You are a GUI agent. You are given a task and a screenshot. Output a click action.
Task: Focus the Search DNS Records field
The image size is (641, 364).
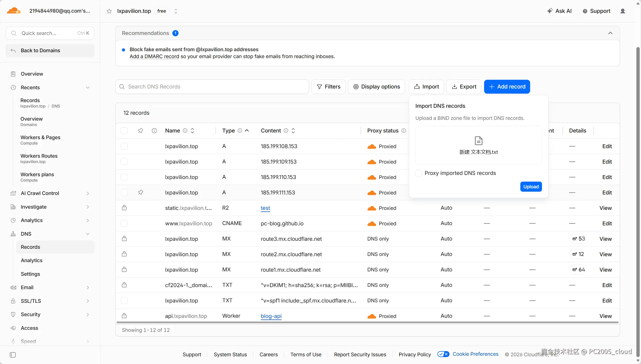212,87
